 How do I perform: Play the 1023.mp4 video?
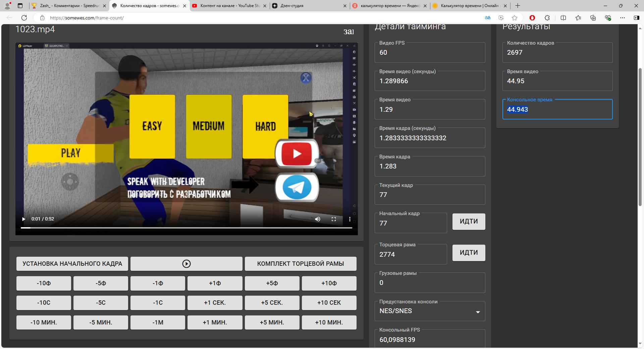[23, 219]
